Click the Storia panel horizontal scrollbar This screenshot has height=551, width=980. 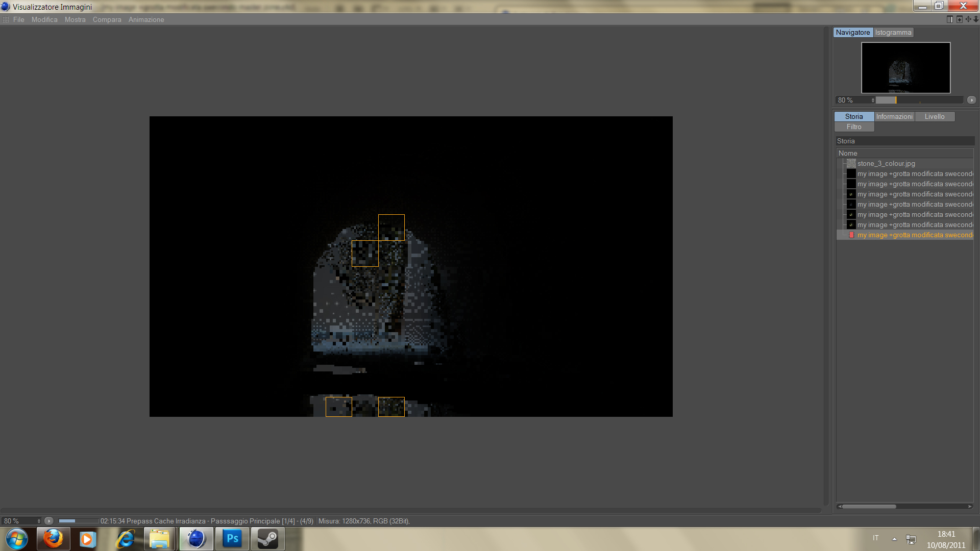click(x=869, y=507)
